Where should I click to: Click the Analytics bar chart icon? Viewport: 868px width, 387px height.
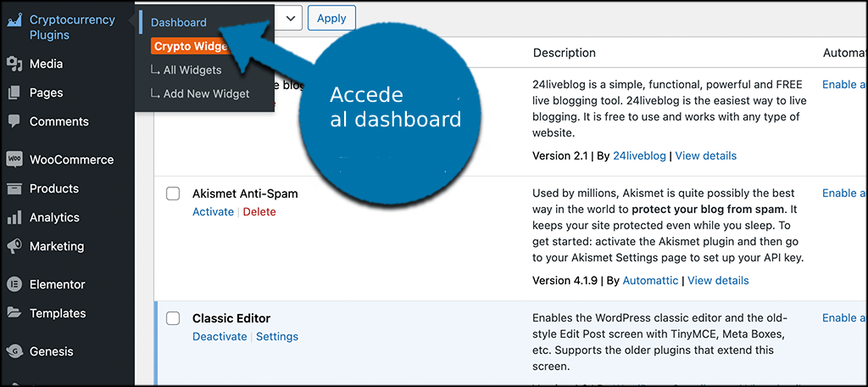click(x=14, y=217)
